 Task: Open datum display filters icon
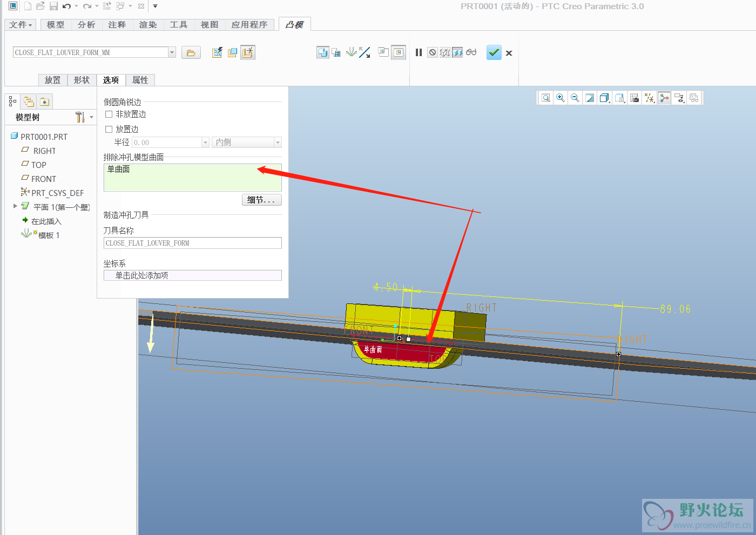point(650,98)
